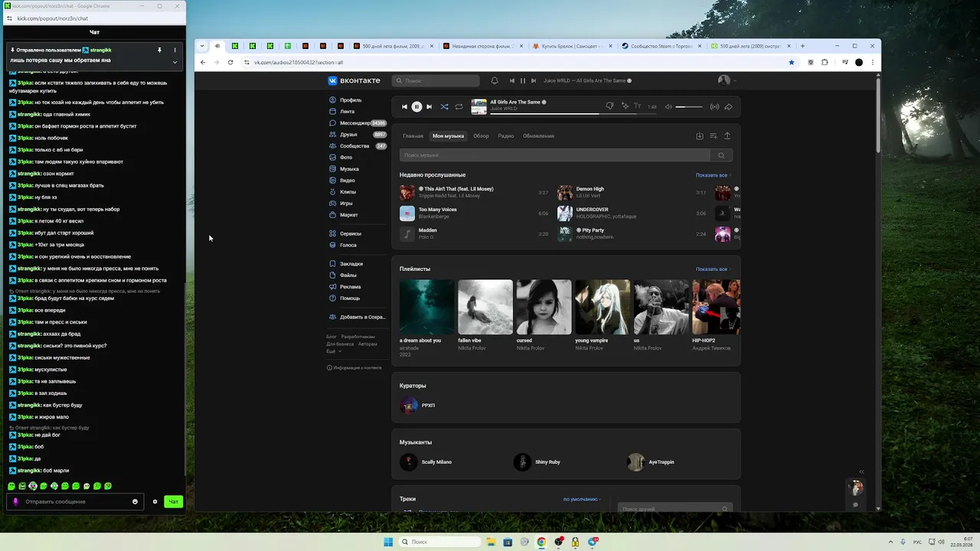
Task: Expand the Ещё footer menu
Action: pos(333,351)
